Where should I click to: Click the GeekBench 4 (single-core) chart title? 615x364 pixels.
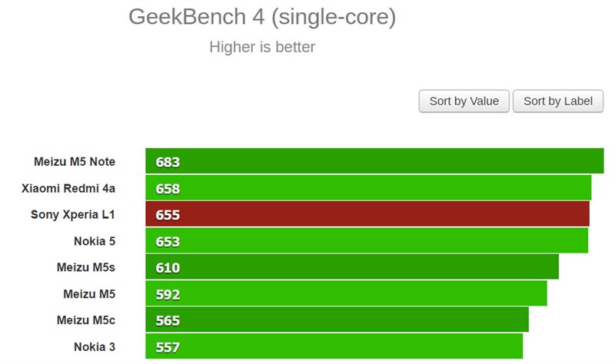tap(262, 17)
